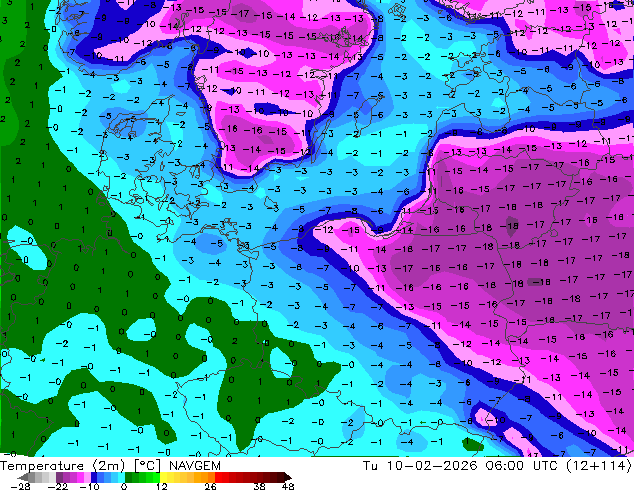This screenshot has height=490, width=634.
Task: Click the "Temperature (2m) [°C] NAVGEM" title
Action: point(110,466)
